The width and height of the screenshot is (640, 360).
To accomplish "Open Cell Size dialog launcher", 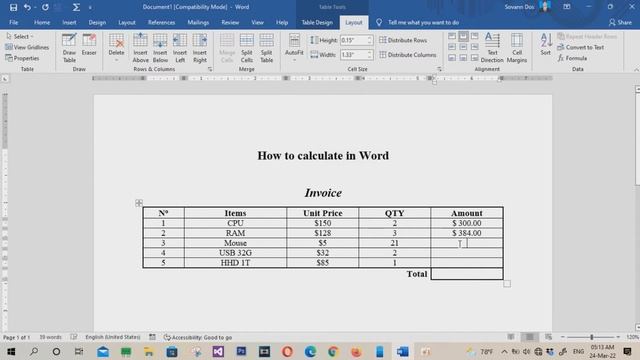I will (439, 69).
